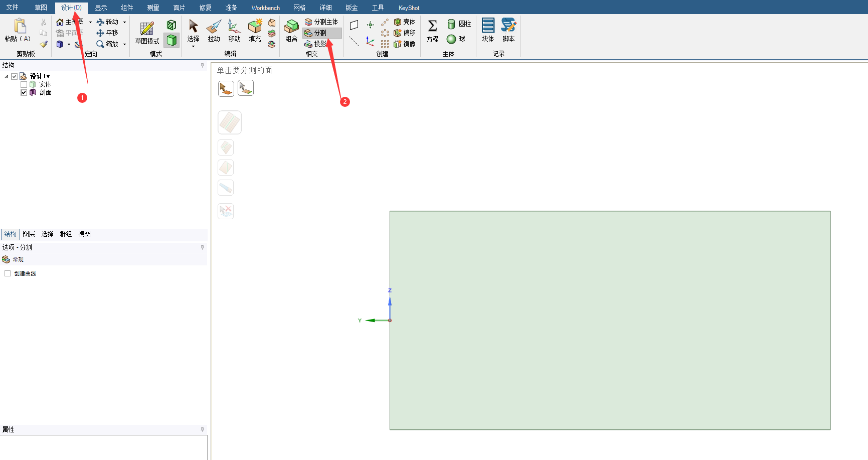Click the 镜像 (Mirror) button

[405, 44]
